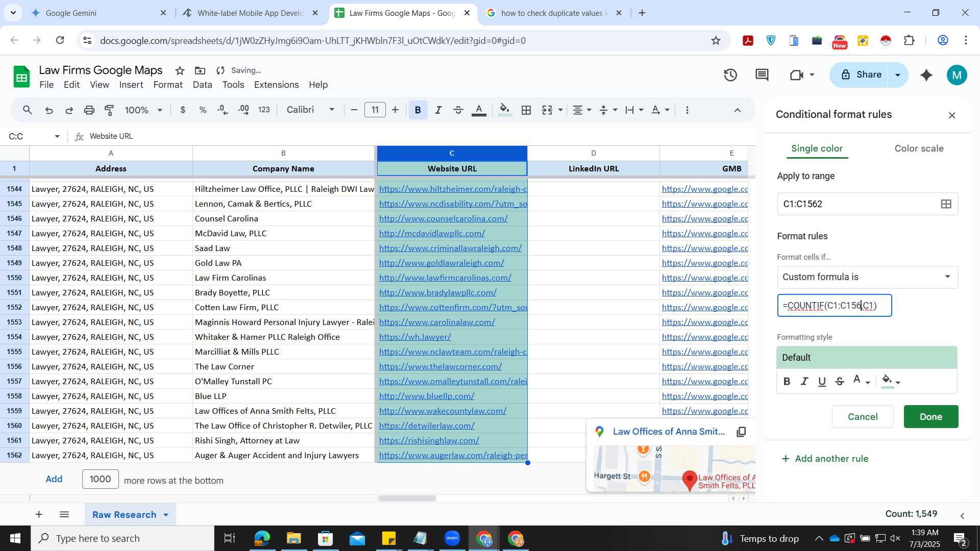Screen dimensions: 980x551
Task: Toggle Bold in main toolbar
Action: [418, 110]
